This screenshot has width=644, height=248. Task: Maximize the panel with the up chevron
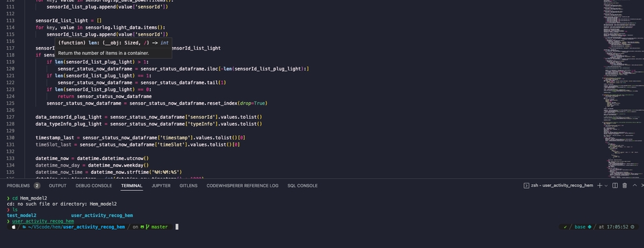(635, 185)
